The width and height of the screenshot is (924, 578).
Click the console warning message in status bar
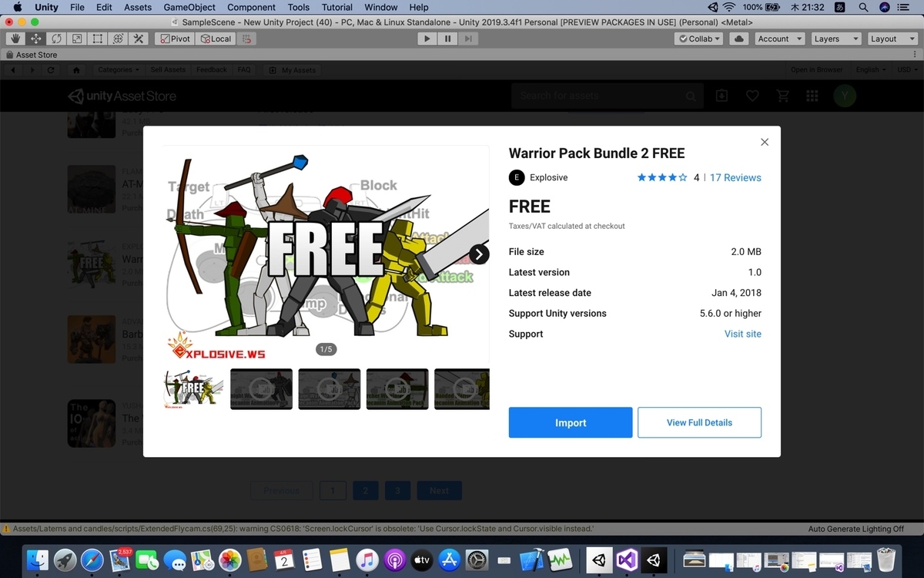(303, 529)
